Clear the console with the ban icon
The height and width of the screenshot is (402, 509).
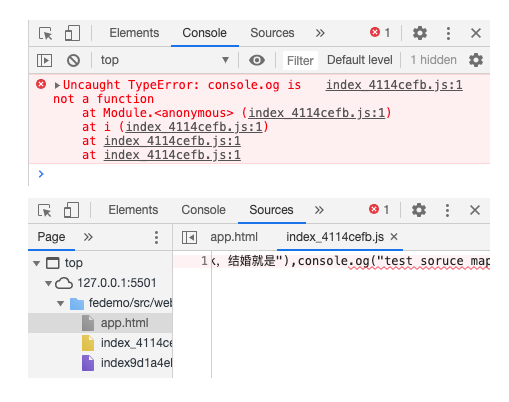pos(73,61)
